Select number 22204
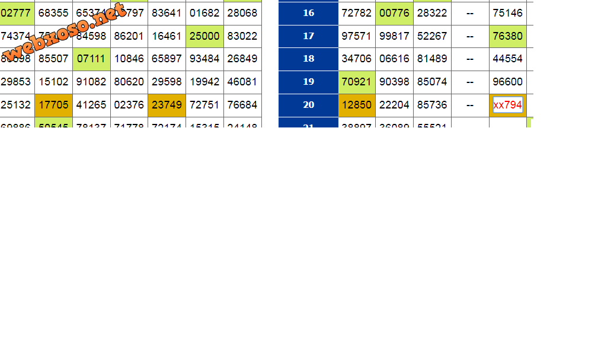The image size is (598, 364). point(394,106)
